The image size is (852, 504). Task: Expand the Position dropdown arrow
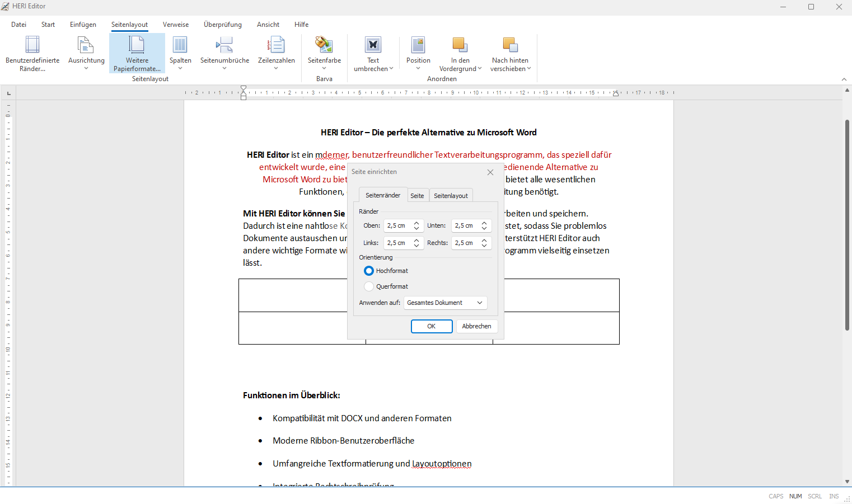(x=418, y=68)
